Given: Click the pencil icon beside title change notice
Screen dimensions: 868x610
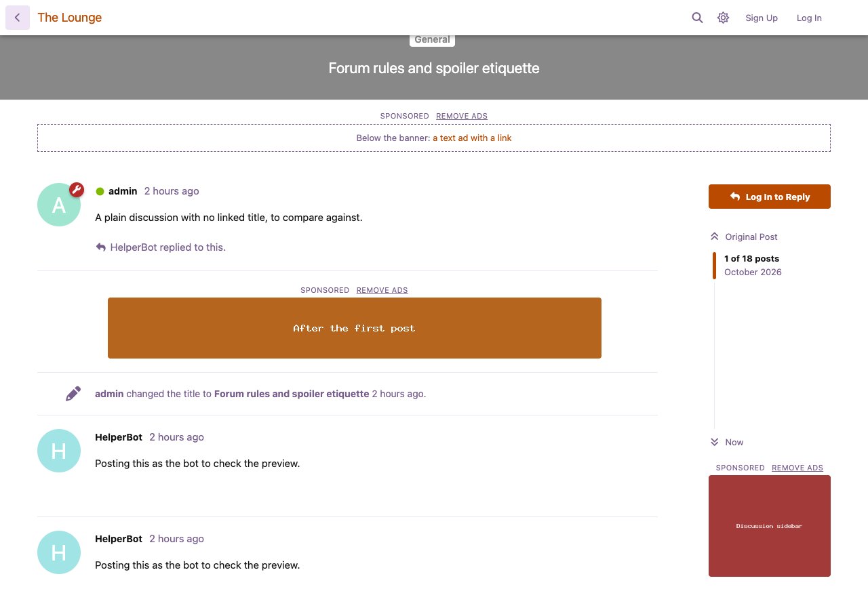Looking at the screenshot, I should point(73,394).
